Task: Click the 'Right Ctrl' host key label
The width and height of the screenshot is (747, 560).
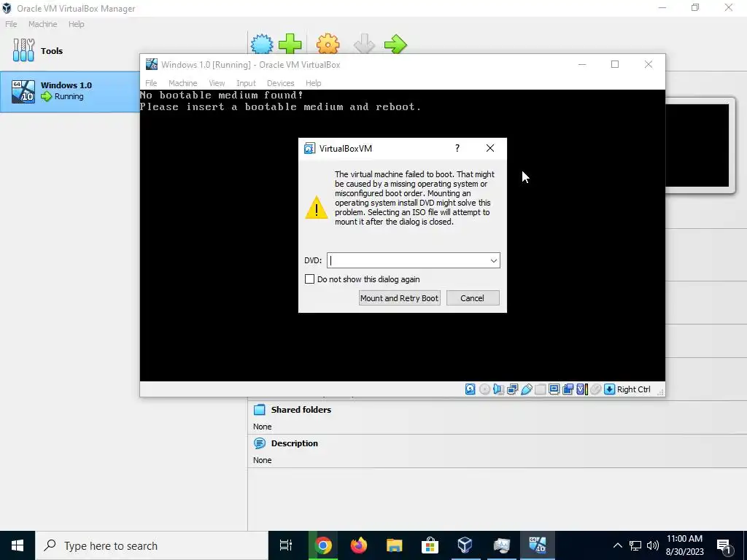Action: (634, 389)
